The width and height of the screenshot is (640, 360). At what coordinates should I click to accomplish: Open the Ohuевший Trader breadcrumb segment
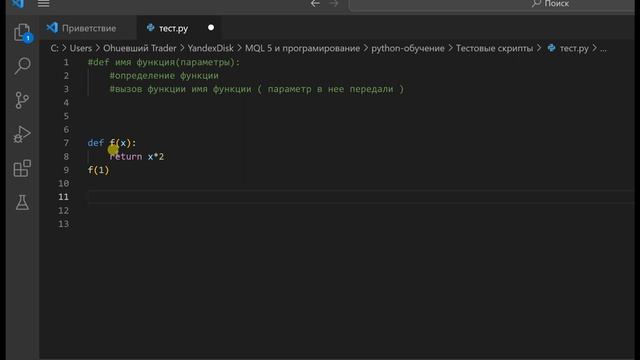point(140,48)
